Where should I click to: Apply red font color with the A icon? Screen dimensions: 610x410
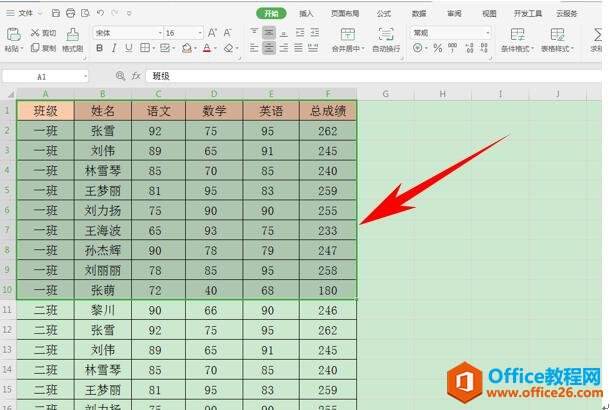(x=207, y=48)
